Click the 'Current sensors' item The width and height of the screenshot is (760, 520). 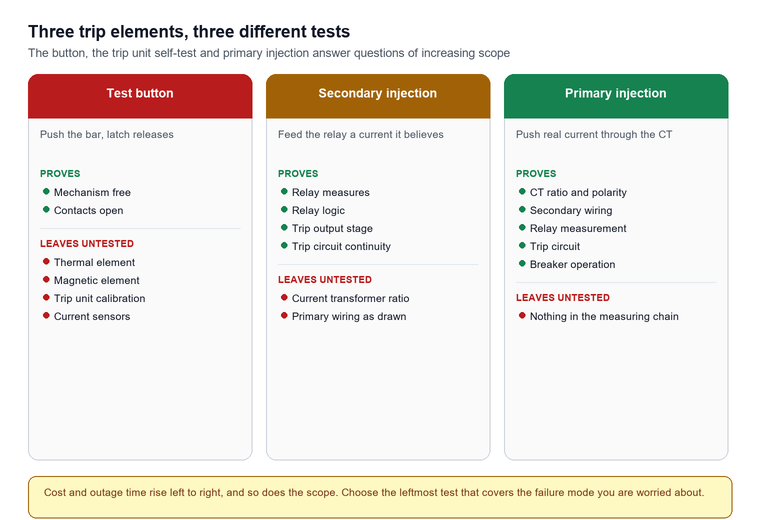pos(92,316)
